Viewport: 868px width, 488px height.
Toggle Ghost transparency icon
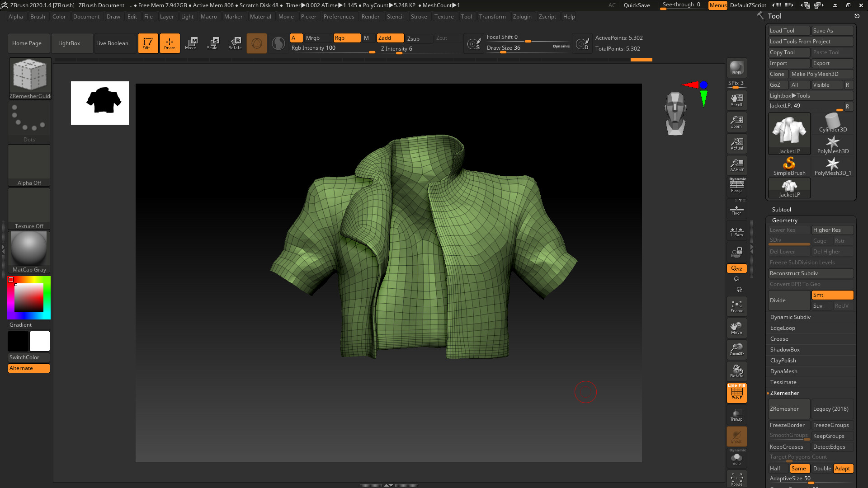click(x=736, y=436)
